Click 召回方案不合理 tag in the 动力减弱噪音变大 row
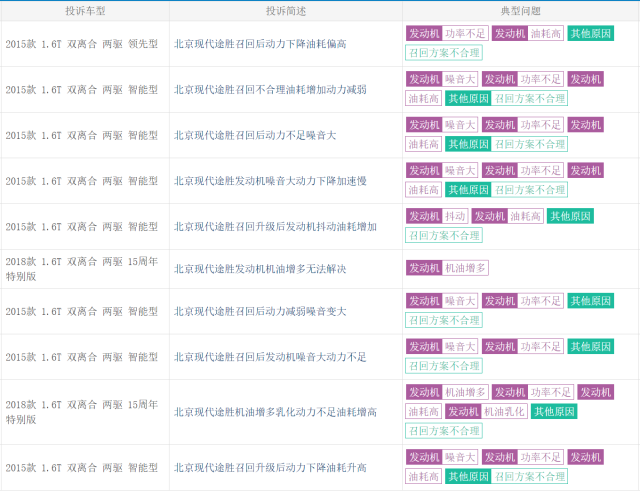Viewport: 640px width, 492px height. click(444, 320)
